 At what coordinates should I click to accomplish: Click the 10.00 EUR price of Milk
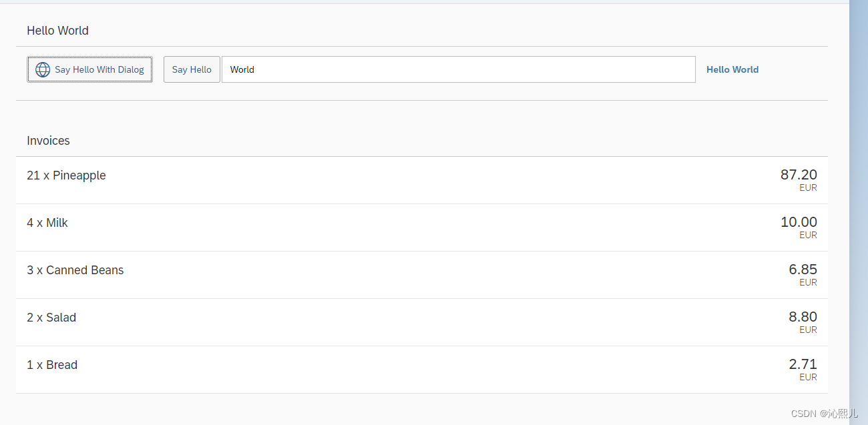coord(799,222)
